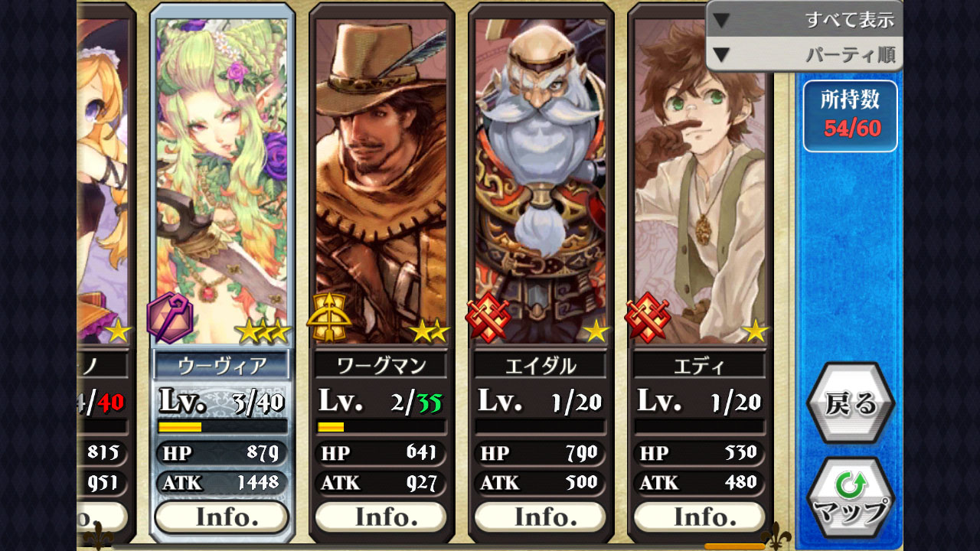Open Info. for ワーグマン

pyautogui.click(x=381, y=517)
